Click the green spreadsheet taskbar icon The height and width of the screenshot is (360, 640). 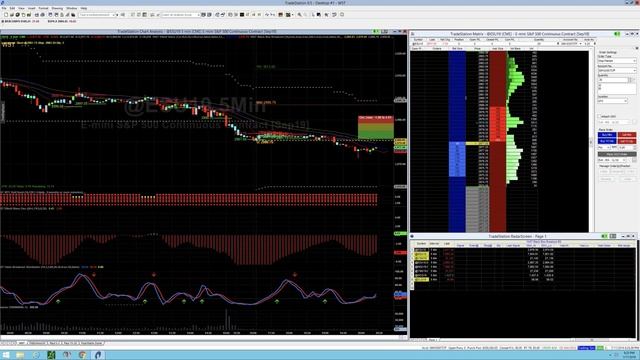51,355
